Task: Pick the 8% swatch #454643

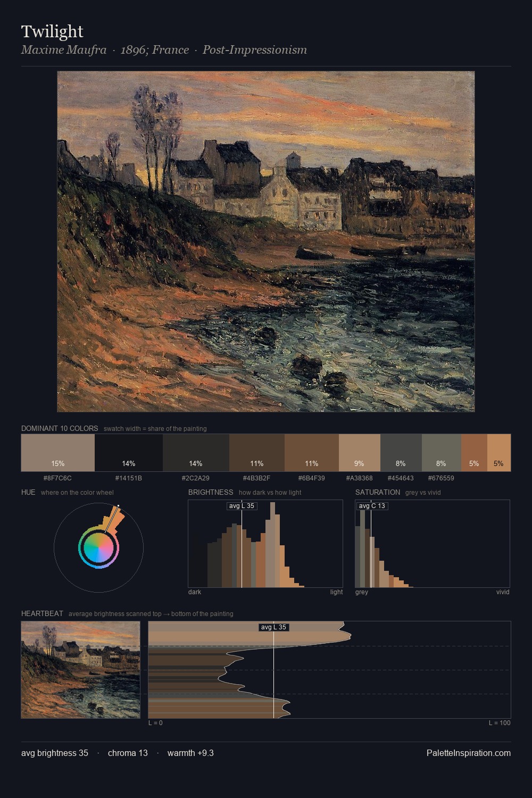Action: (x=401, y=453)
